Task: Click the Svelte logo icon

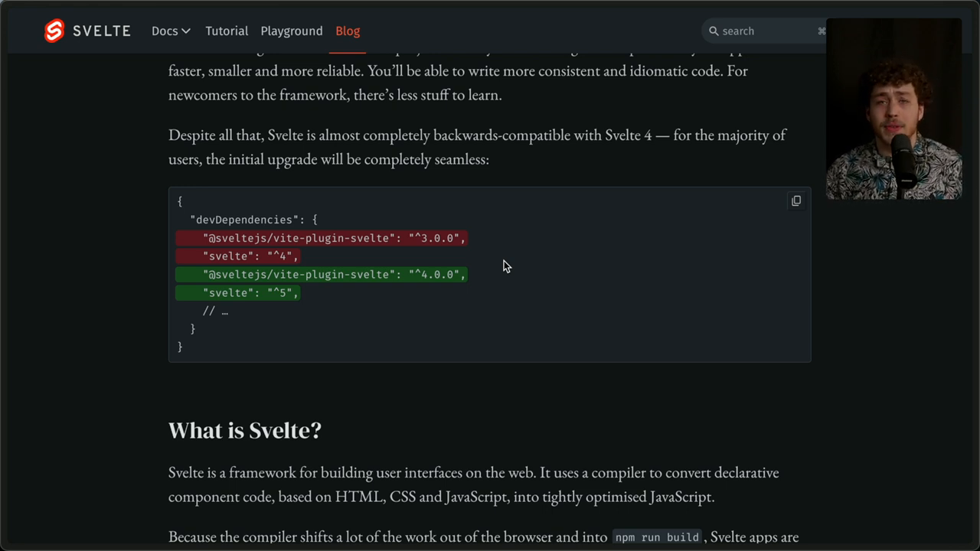Action: [54, 31]
